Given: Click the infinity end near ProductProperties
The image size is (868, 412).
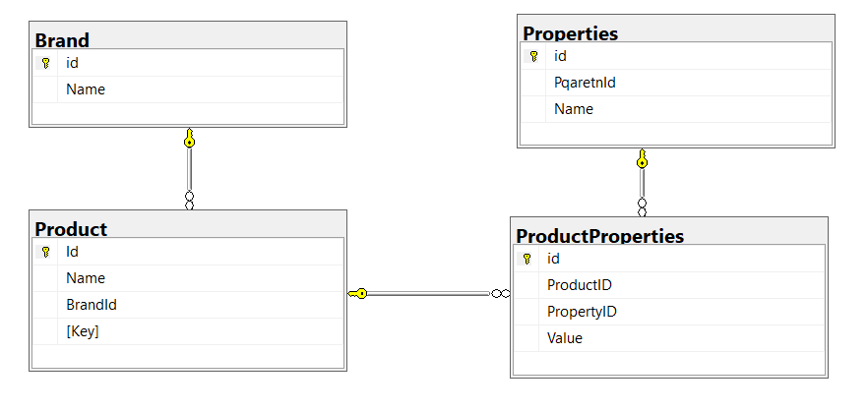Looking at the screenshot, I should click(501, 293).
